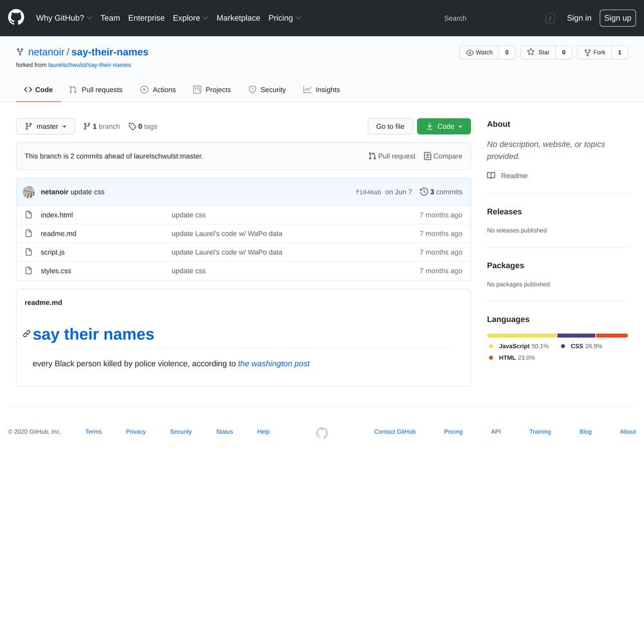Viewport: 644px width, 644px height.
Task: Open Team page from top navigation
Action: click(x=110, y=18)
